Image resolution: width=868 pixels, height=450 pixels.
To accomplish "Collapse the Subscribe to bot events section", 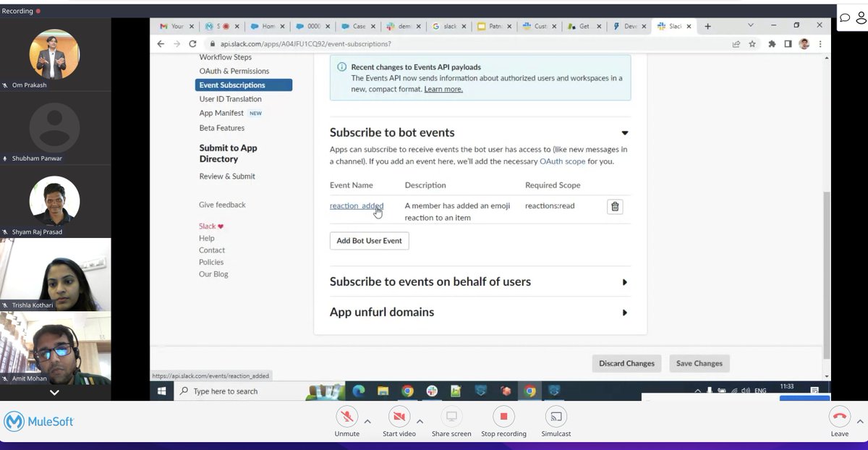I will [x=625, y=133].
